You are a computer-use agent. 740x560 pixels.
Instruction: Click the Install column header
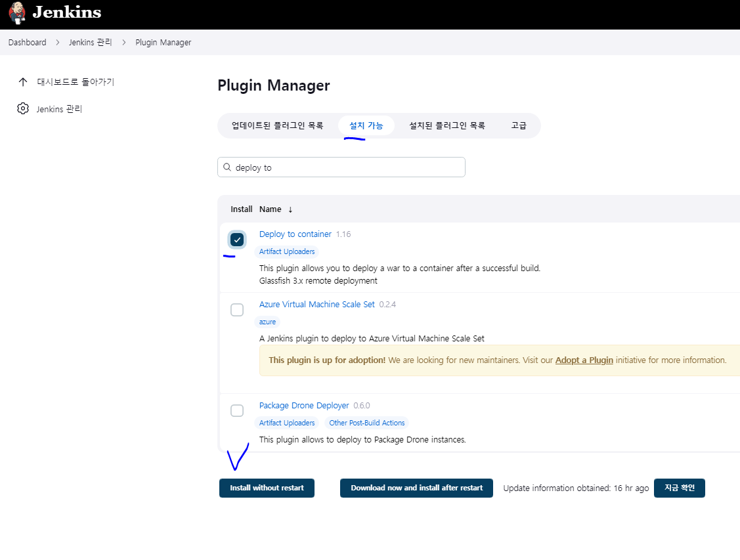click(242, 209)
